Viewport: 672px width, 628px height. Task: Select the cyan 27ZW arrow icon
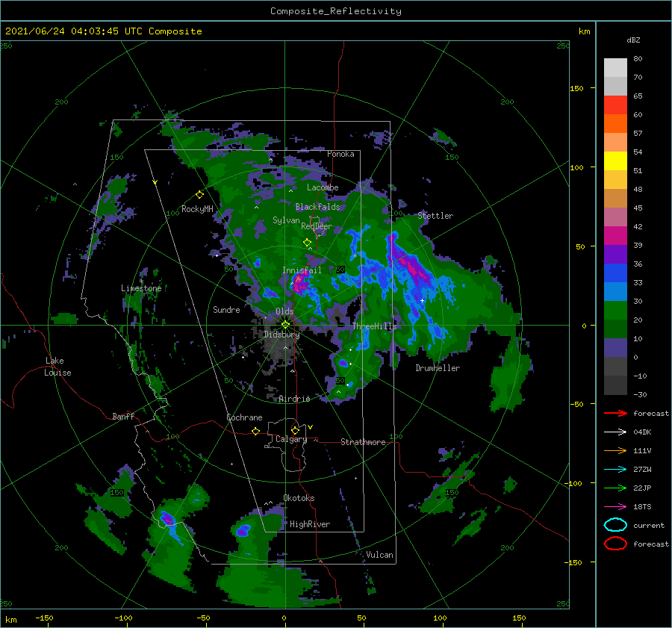[615, 470]
